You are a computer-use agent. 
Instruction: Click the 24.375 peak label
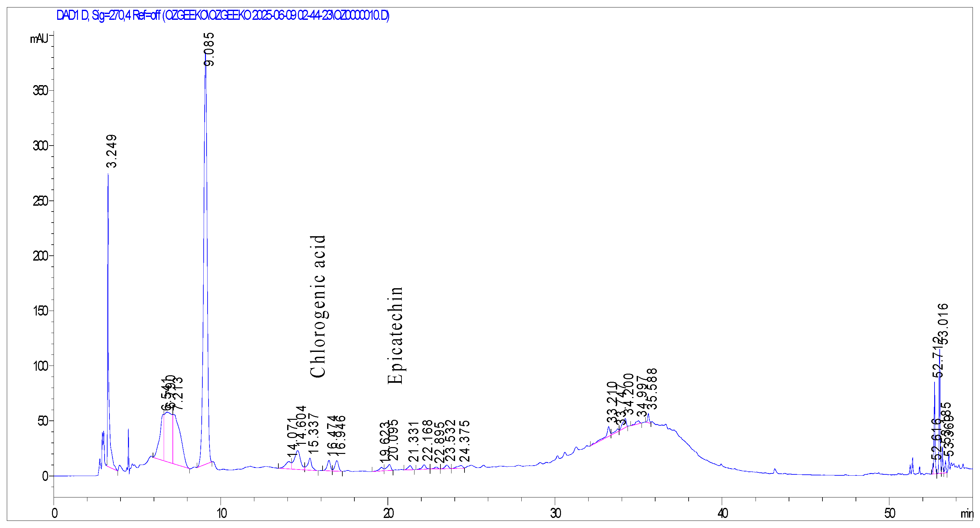(x=465, y=441)
